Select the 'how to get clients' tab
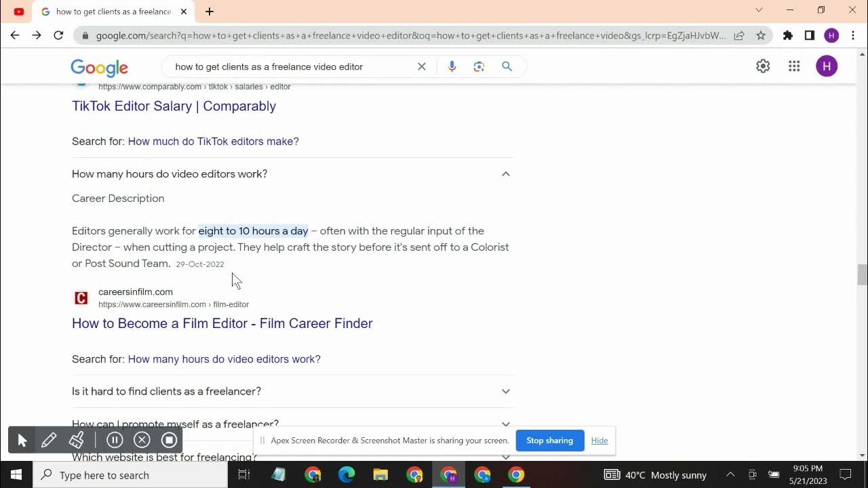Image resolution: width=868 pixels, height=488 pixels. click(x=113, y=12)
